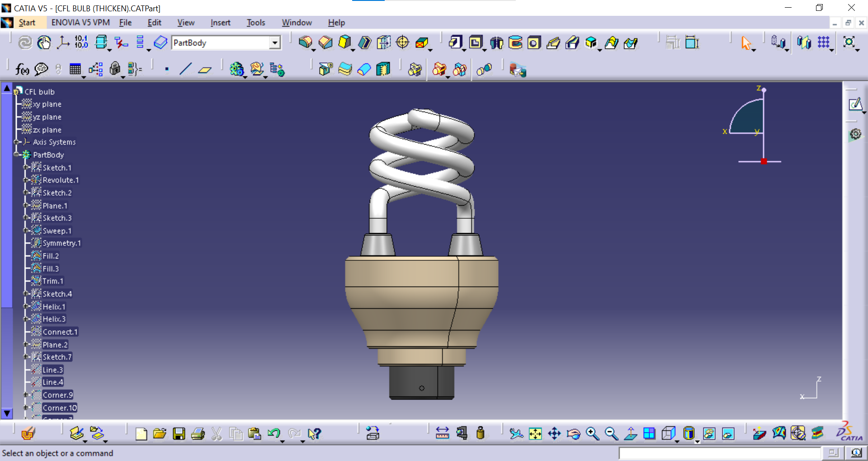The width and height of the screenshot is (868, 461).
Task: Click the Undo arrow icon
Action: pyautogui.click(x=274, y=434)
